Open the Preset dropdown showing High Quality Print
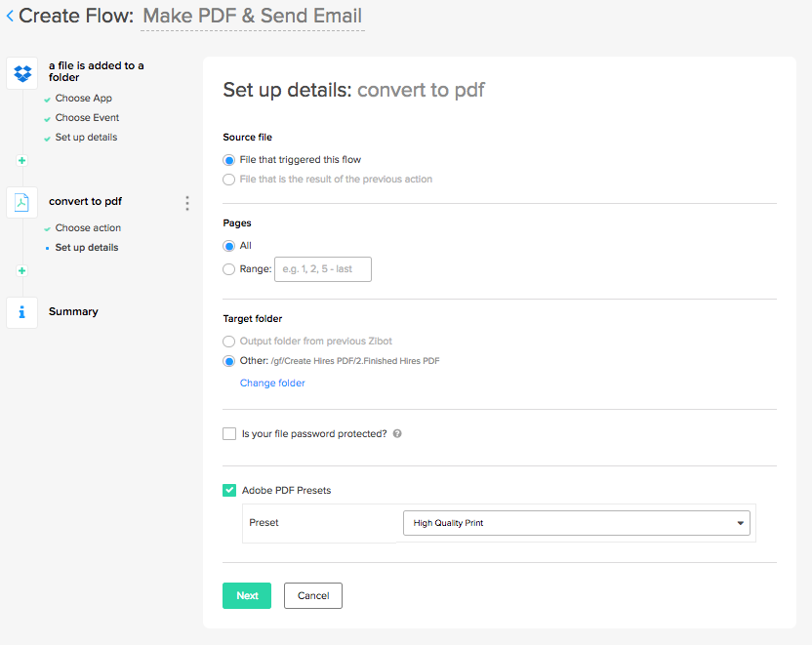Viewport: 812px width, 645px height. [x=576, y=523]
